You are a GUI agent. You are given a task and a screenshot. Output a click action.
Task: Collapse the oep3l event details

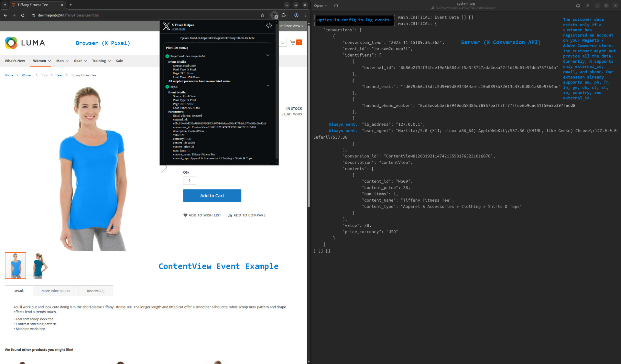click(x=268, y=86)
